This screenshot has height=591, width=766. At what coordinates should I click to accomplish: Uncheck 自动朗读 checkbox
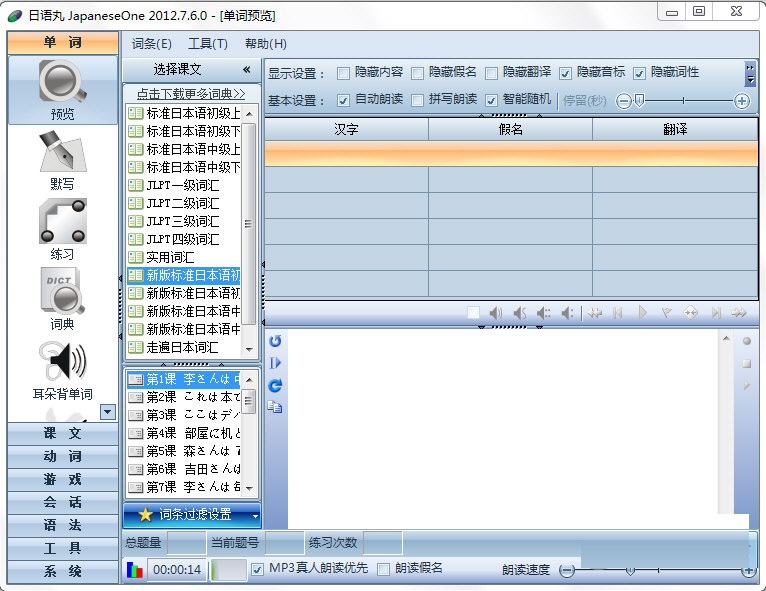pyautogui.click(x=343, y=100)
